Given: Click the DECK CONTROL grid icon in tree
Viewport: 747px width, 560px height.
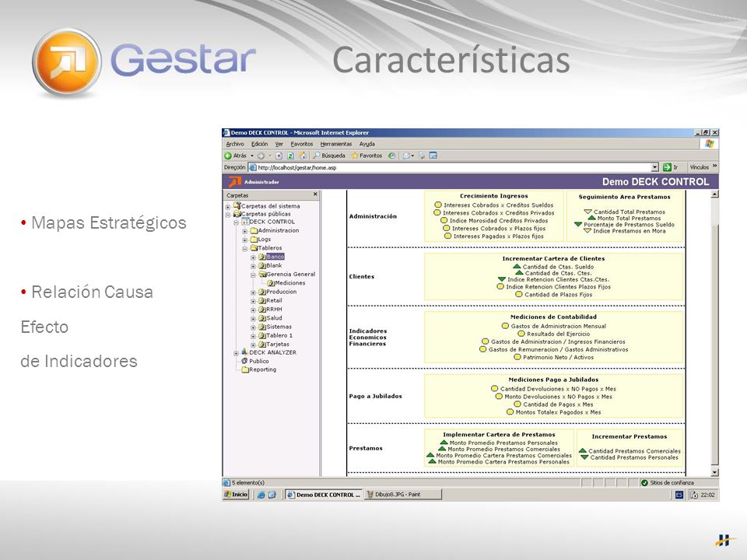Looking at the screenshot, I should coord(245,222).
